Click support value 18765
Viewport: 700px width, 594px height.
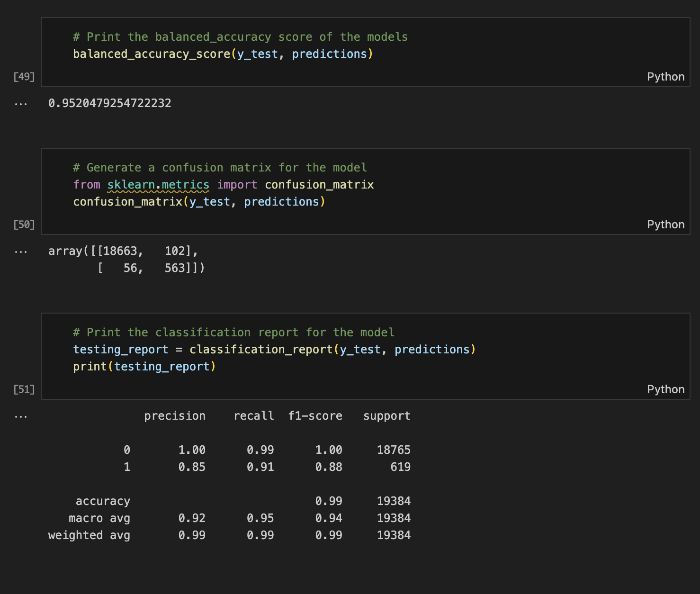394,450
